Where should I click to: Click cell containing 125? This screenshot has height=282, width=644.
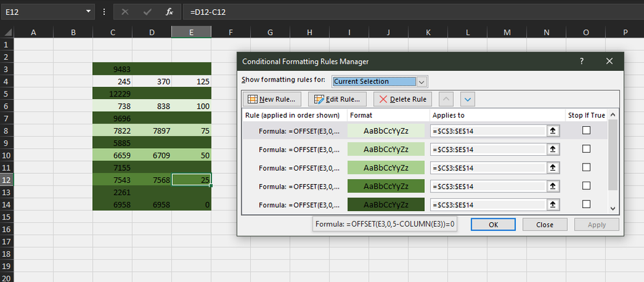click(191, 82)
